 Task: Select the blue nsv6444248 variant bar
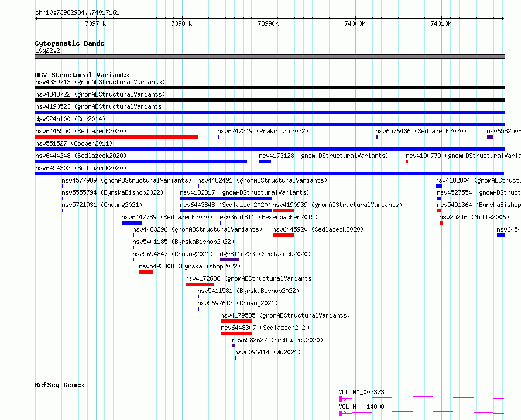pyautogui.click(x=141, y=161)
